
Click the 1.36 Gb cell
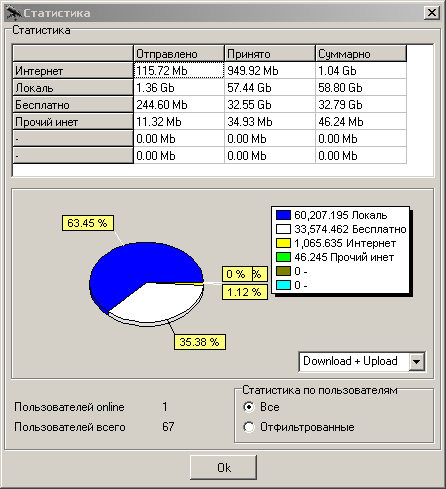pos(179,87)
